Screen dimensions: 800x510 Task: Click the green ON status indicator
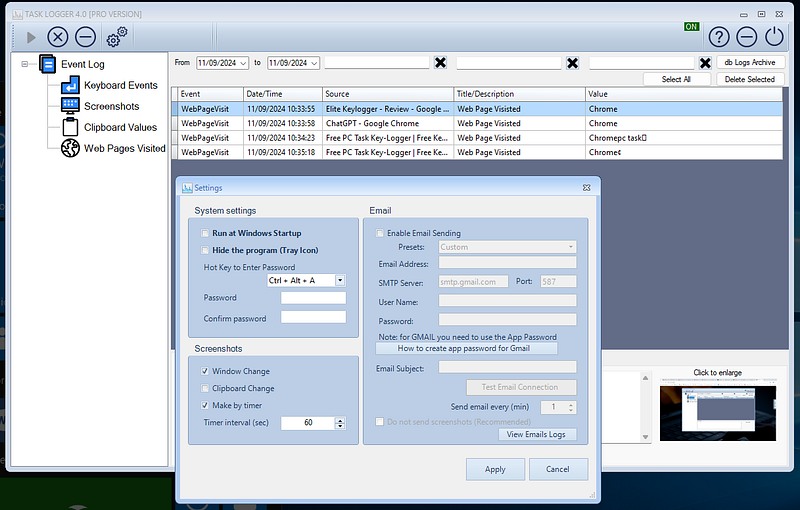(x=691, y=27)
